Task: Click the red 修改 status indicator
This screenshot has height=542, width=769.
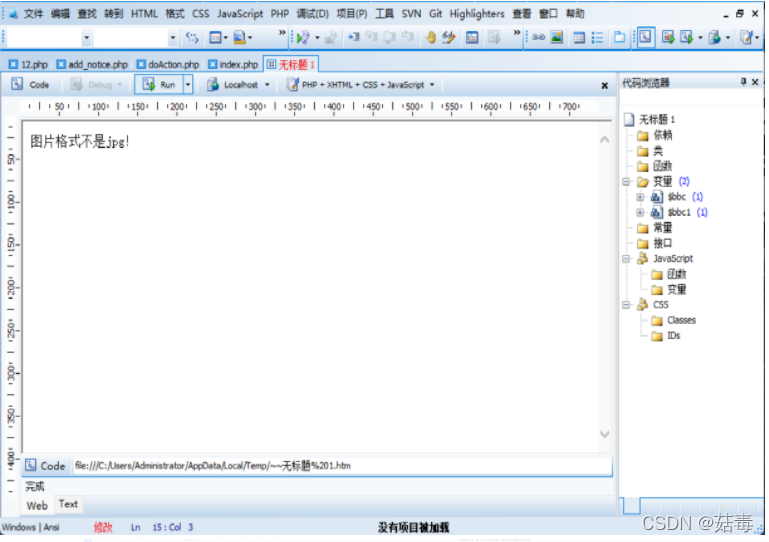Action: pos(103,527)
